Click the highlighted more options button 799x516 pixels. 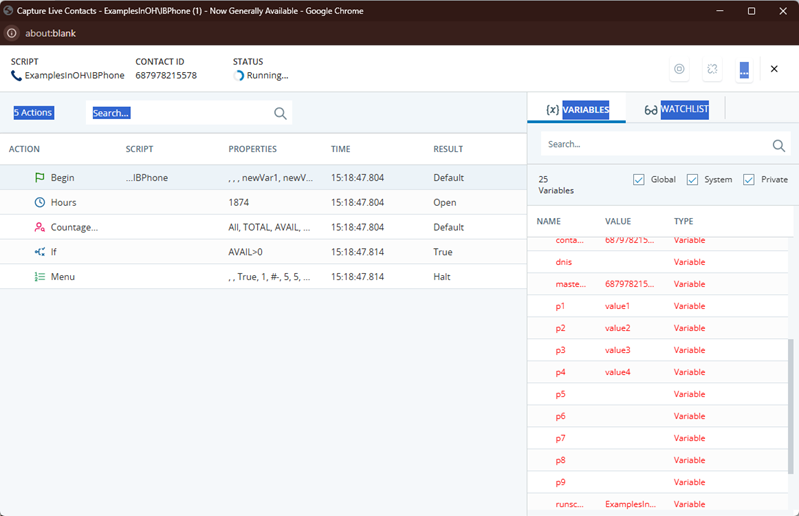click(743, 69)
